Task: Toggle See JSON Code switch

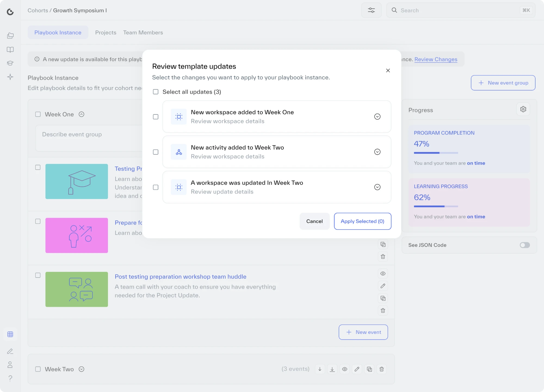Action: pos(525,245)
